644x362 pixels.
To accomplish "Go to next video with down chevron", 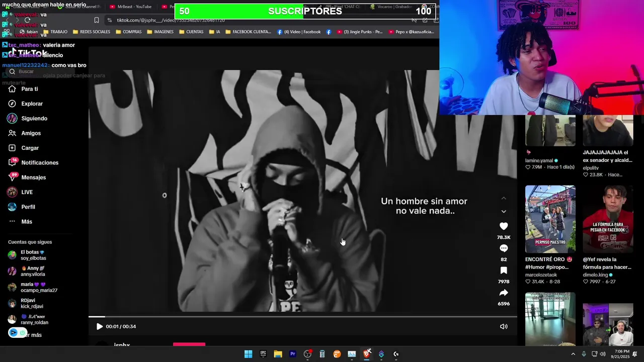I will point(504,212).
